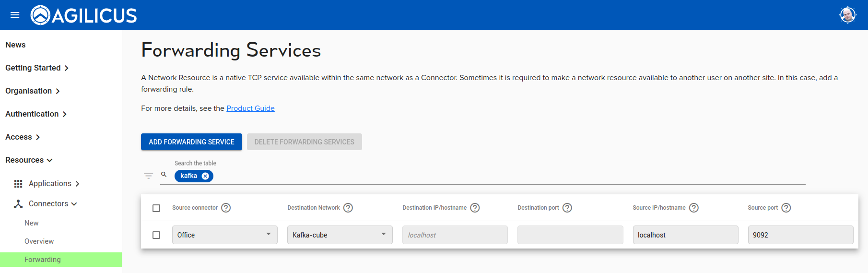868x273 pixels.
Task: Click the Source port input field
Action: 800,235
